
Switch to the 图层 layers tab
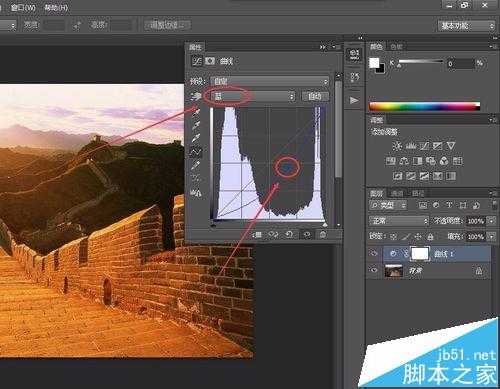pos(377,193)
